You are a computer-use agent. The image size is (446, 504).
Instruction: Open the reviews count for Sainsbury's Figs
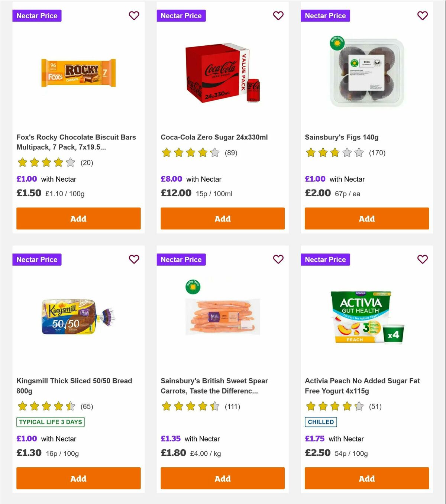click(x=377, y=152)
